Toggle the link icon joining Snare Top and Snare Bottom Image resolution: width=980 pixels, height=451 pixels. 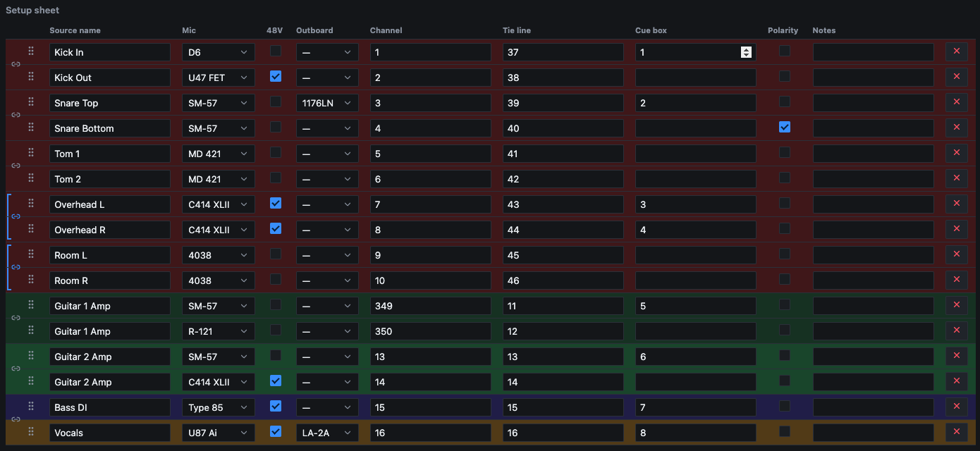pyautogui.click(x=16, y=115)
